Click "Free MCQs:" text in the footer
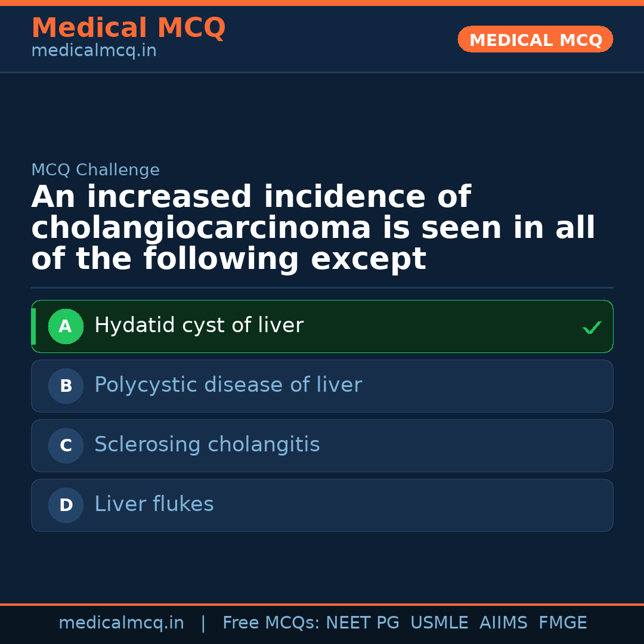644x644 pixels. click(x=271, y=623)
